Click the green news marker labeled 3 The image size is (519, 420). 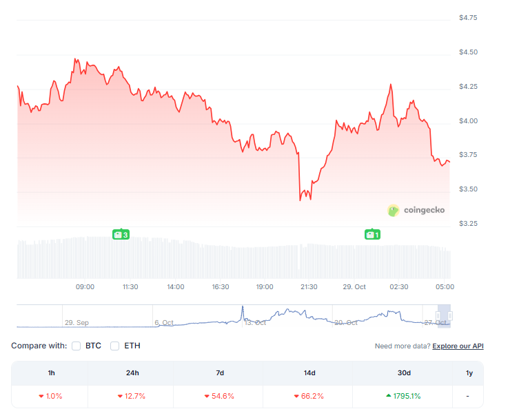coord(121,235)
